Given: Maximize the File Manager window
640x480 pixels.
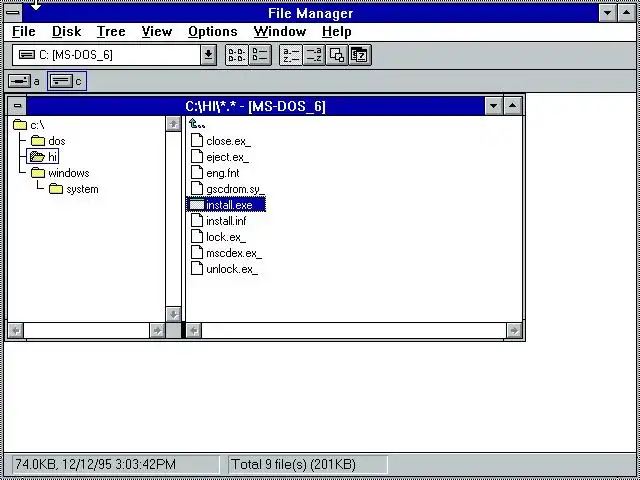Looking at the screenshot, I should pyautogui.click(x=627, y=13).
